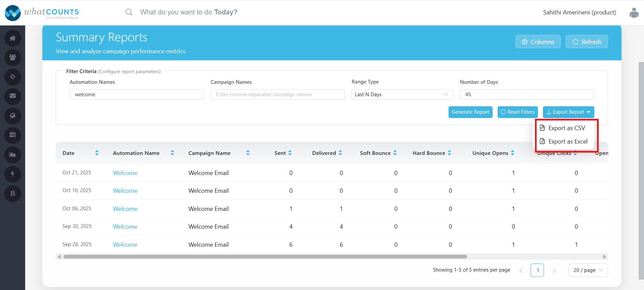Collapse the Export Report dropdown button
Viewport: 644px width, 290px height.
[x=568, y=112]
